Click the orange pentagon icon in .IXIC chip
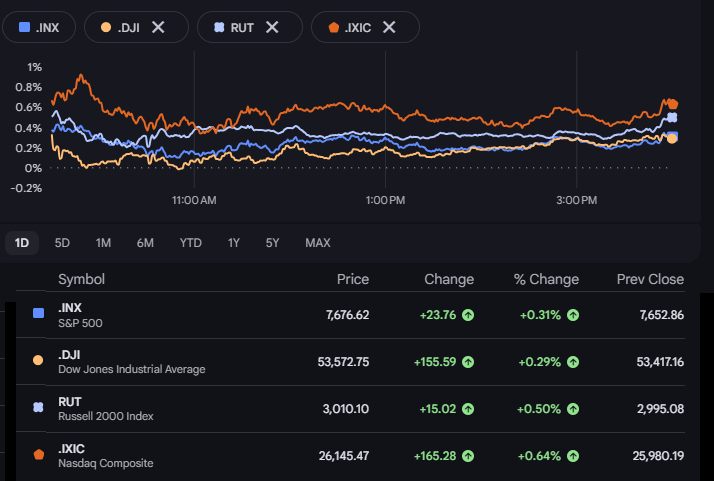Screen dimensions: 714x481 (x=333, y=27)
